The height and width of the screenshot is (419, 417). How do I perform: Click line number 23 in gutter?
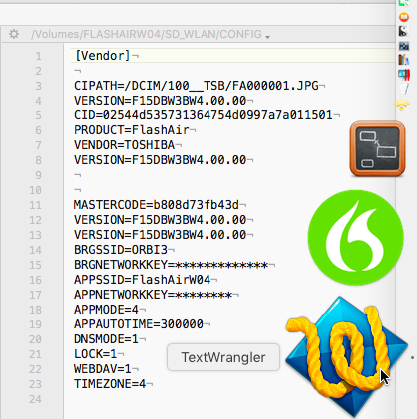tap(35, 384)
